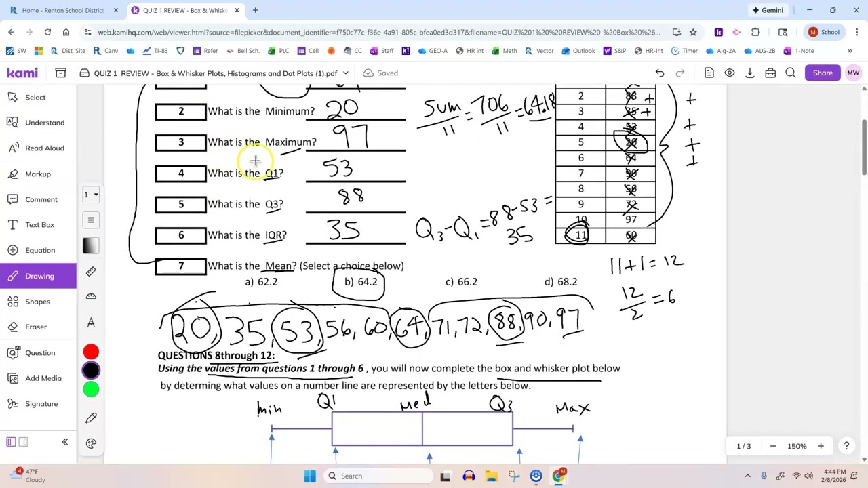Open the document summary page icon
Screen dimensions: 868x488
point(709,73)
